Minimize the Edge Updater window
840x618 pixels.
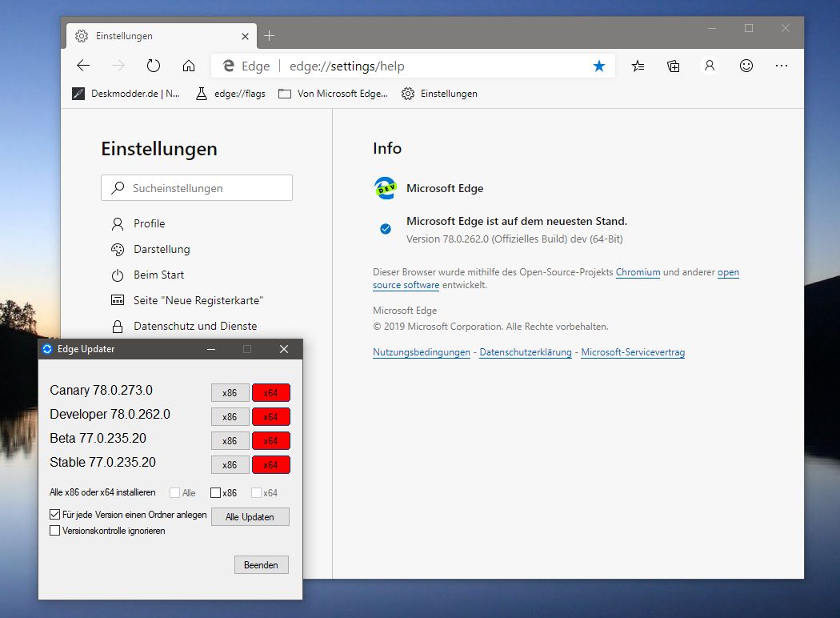point(211,349)
